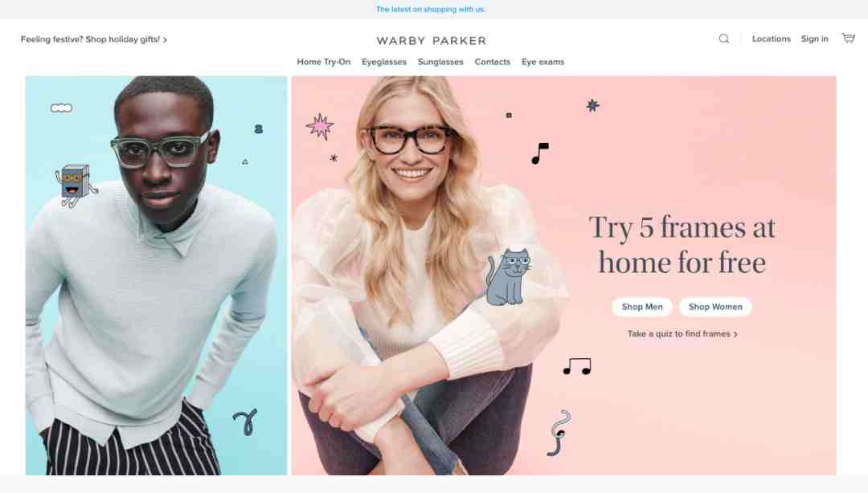This screenshot has width=868, height=493.
Task: Click the dark blue spiky star doodle
Action: coord(593,105)
